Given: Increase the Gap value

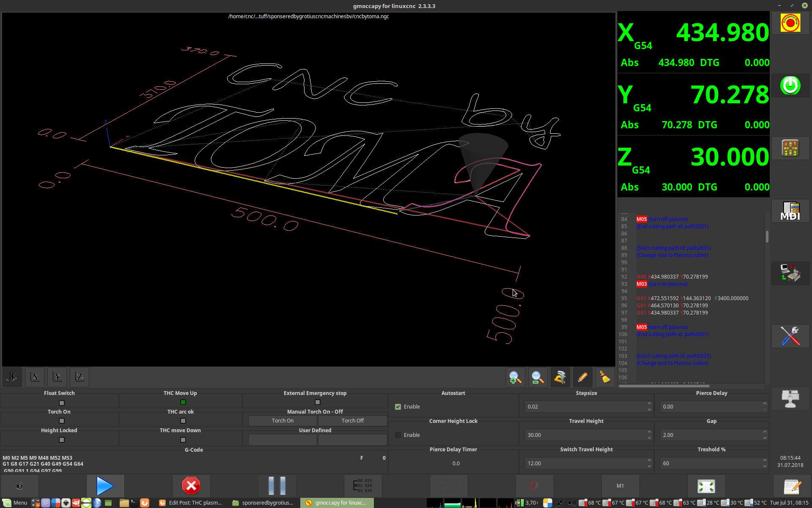Looking at the screenshot, I should click(765, 432).
